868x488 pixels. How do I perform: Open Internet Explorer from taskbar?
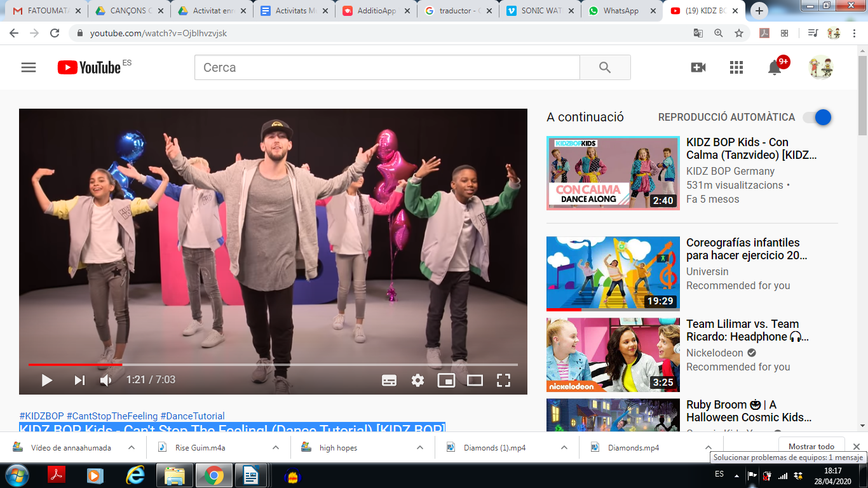[x=135, y=475]
